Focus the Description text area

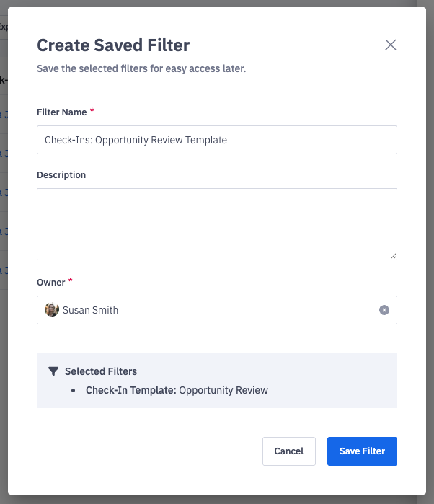coord(216,224)
